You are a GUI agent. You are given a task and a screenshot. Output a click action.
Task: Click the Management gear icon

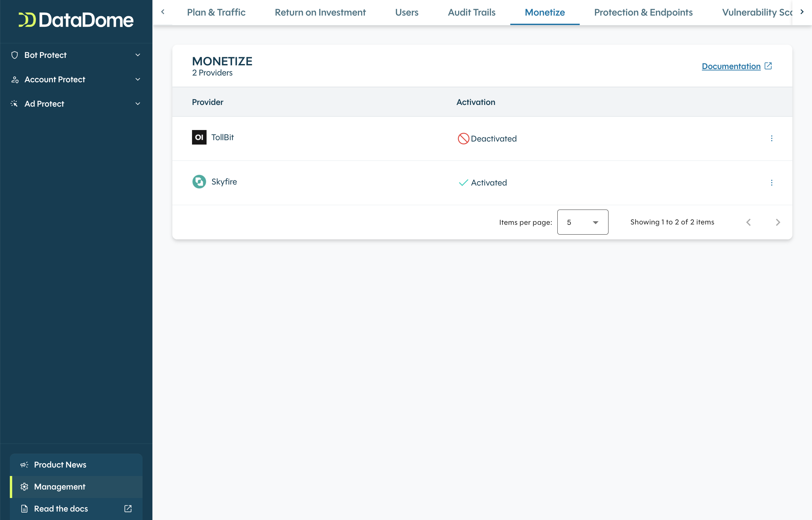(24, 486)
